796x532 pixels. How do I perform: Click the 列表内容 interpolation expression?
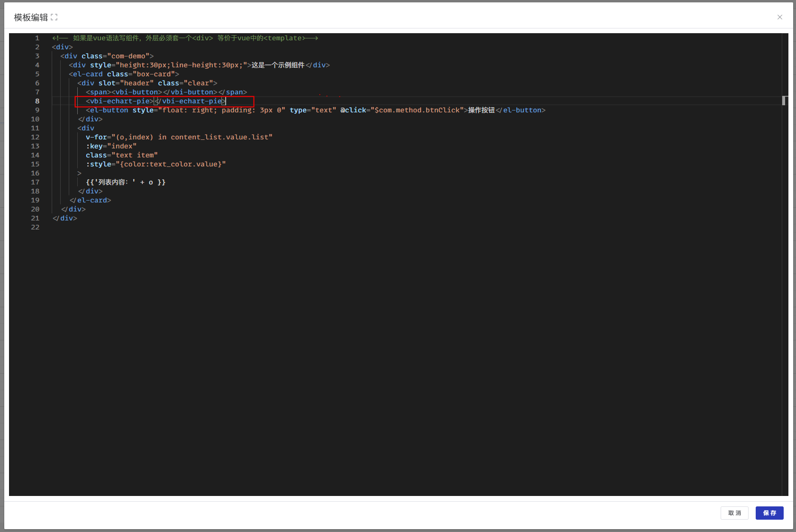coord(125,182)
